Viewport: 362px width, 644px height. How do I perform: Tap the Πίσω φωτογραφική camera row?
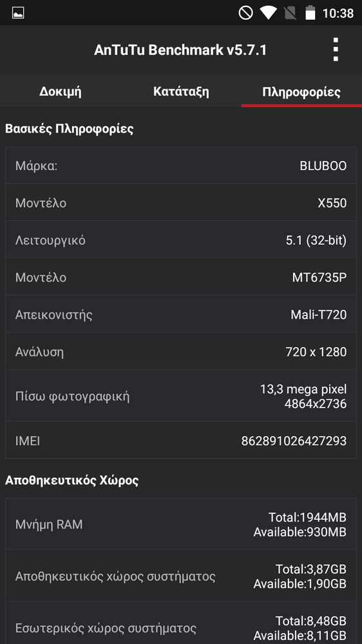(x=181, y=395)
